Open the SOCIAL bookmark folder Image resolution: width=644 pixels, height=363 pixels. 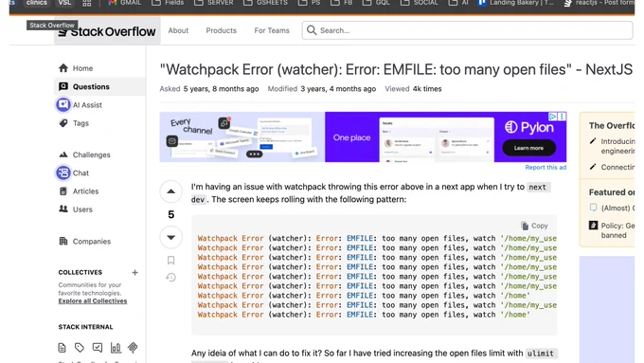click(x=420, y=3)
